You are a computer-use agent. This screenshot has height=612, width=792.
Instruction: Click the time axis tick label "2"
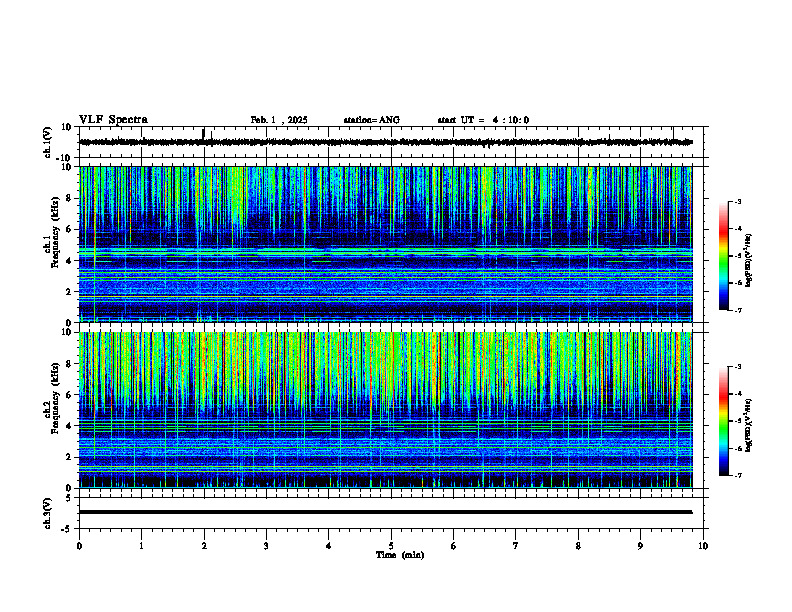pos(204,546)
